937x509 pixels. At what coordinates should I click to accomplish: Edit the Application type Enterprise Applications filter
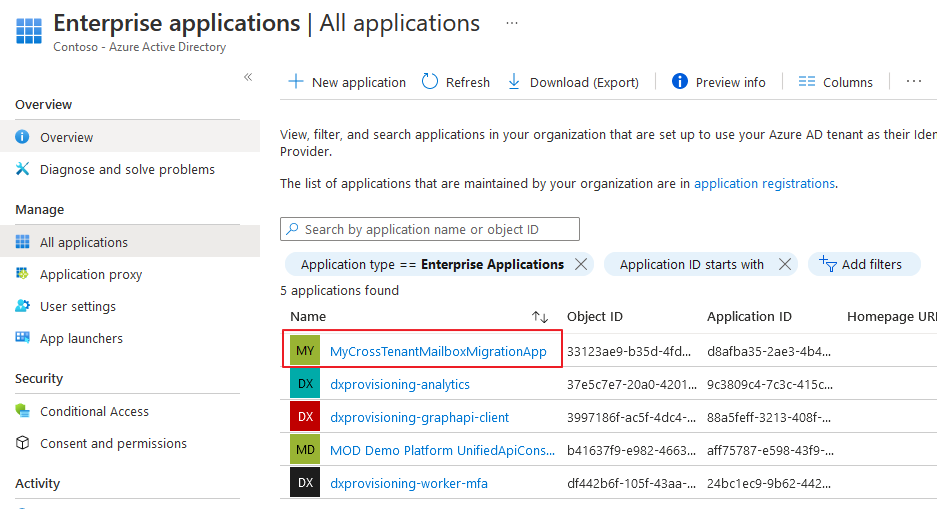432,264
